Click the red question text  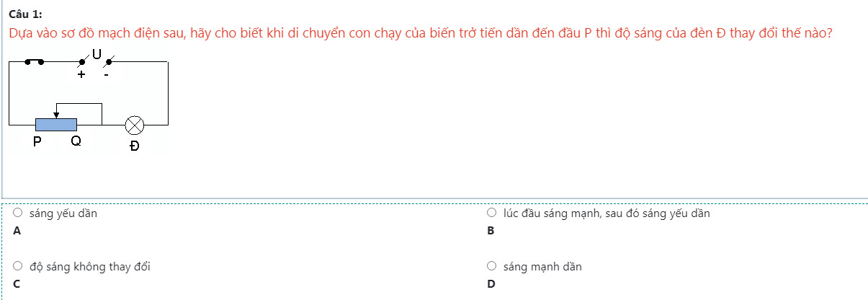click(421, 34)
